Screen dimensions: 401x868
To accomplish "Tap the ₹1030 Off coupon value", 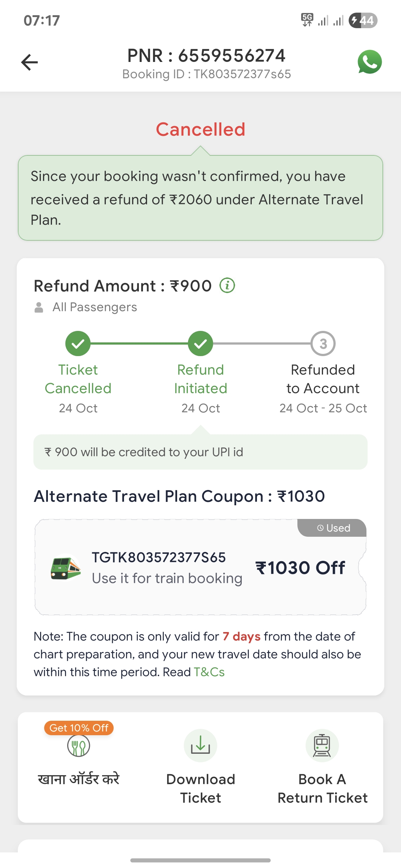I will [300, 568].
